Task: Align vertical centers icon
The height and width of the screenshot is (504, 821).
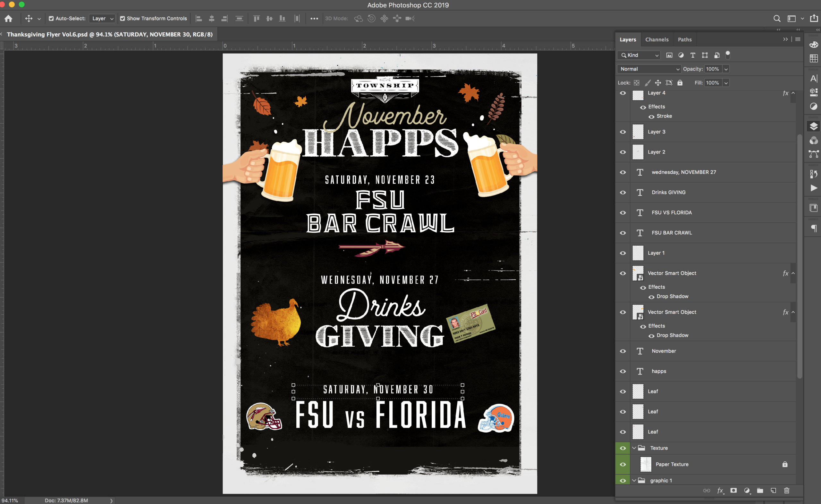Action: [269, 18]
